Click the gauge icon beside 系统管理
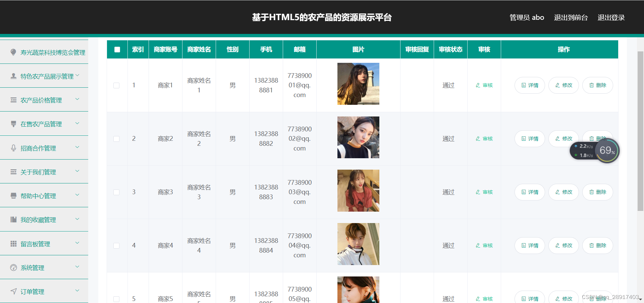 (13, 267)
